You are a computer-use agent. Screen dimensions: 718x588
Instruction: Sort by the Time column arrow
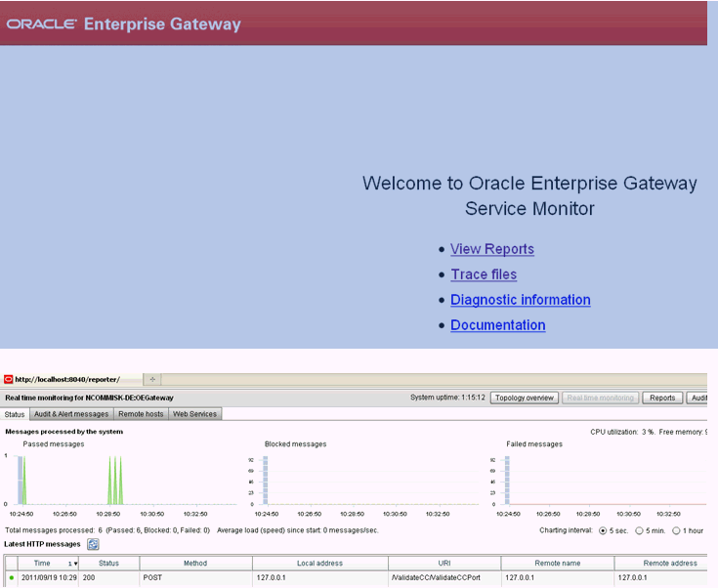tap(73, 564)
